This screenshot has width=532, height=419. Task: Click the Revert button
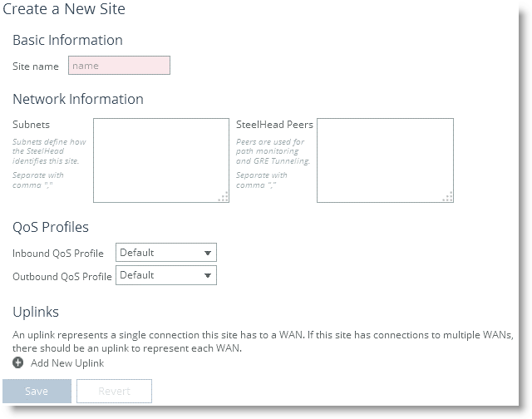point(115,392)
